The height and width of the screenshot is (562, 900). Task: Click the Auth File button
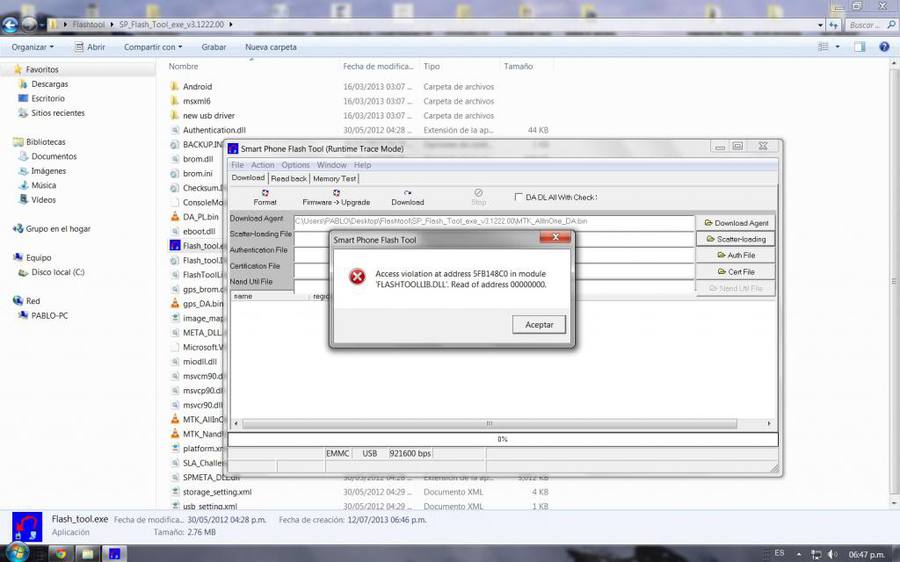click(736, 255)
